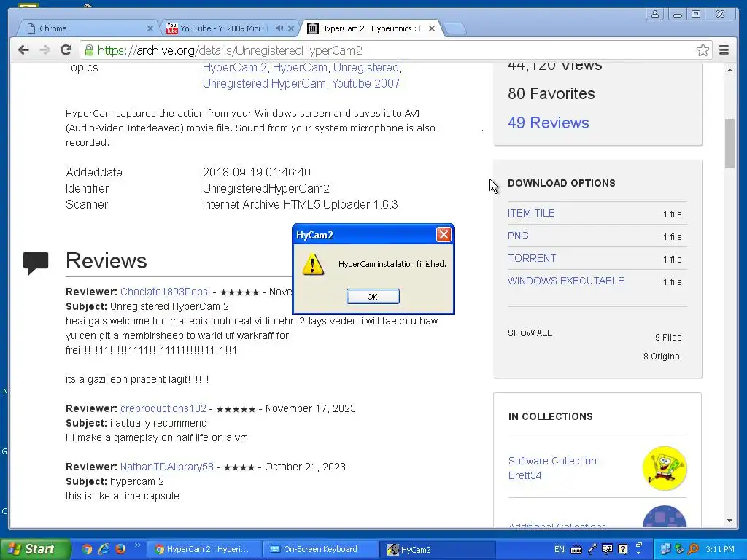Click the network tray icon

click(x=665, y=549)
